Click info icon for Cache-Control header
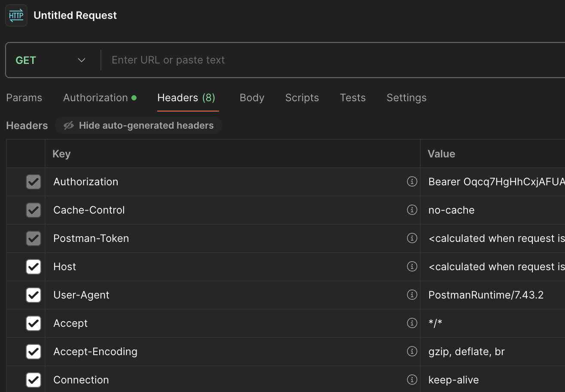The height and width of the screenshot is (392, 565). (x=412, y=210)
